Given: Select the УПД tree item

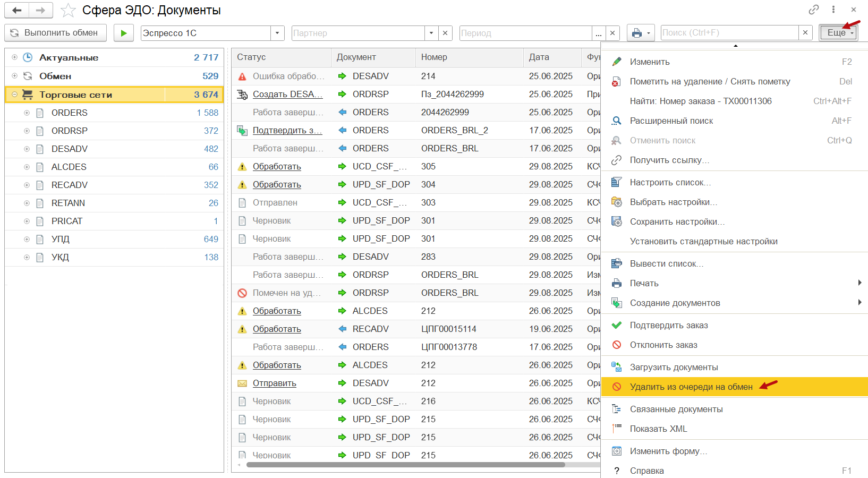Looking at the screenshot, I should 114,239.
